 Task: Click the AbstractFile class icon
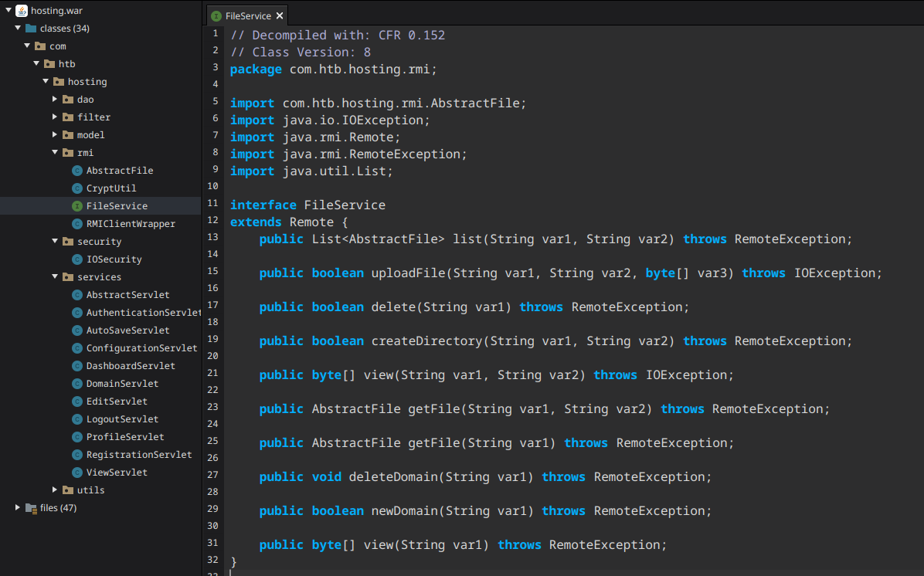tap(77, 170)
